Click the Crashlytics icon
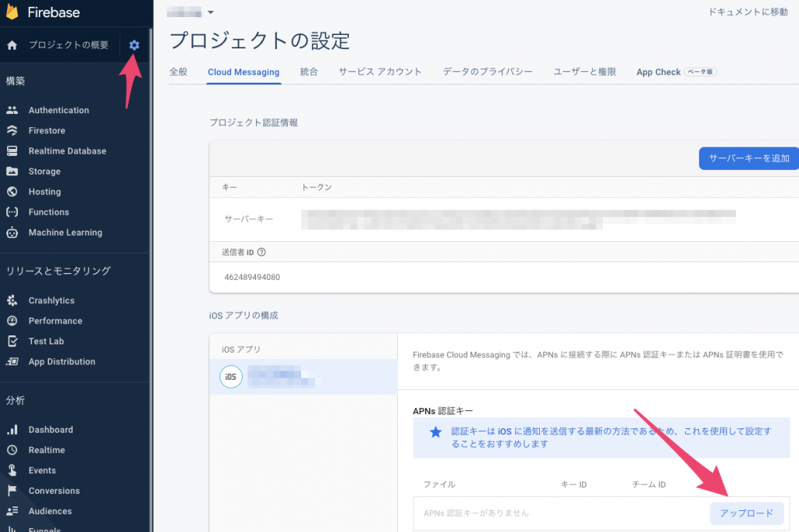 point(12,300)
